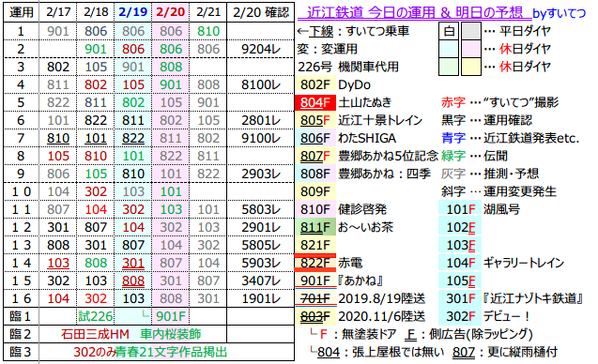The width and height of the screenshot is (598, 364).
Task: Select the 2/20 確認 column header
Action: [261, 12]
